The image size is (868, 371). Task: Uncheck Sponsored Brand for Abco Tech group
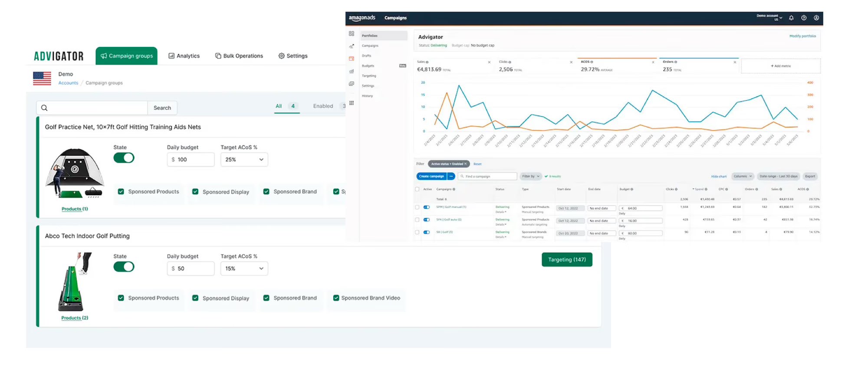click(x=266, y=298)
